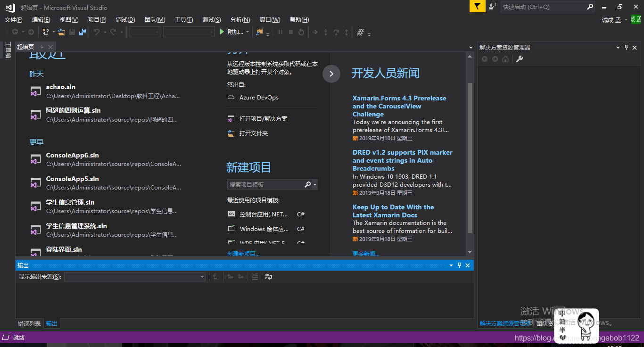Open recent solution ConsoleApp6.sln
Image resolution: width=644 pixels, height=347 pixels.
coord(72,155)
